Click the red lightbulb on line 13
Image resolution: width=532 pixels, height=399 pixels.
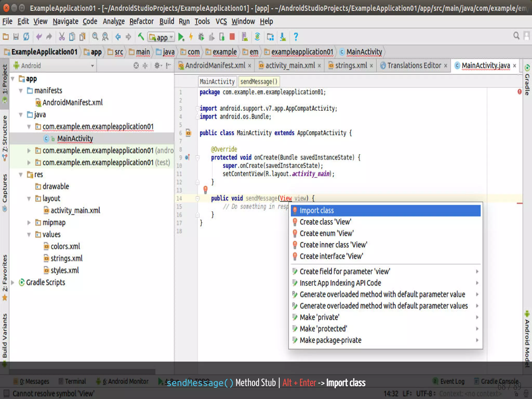click(205, 190)
